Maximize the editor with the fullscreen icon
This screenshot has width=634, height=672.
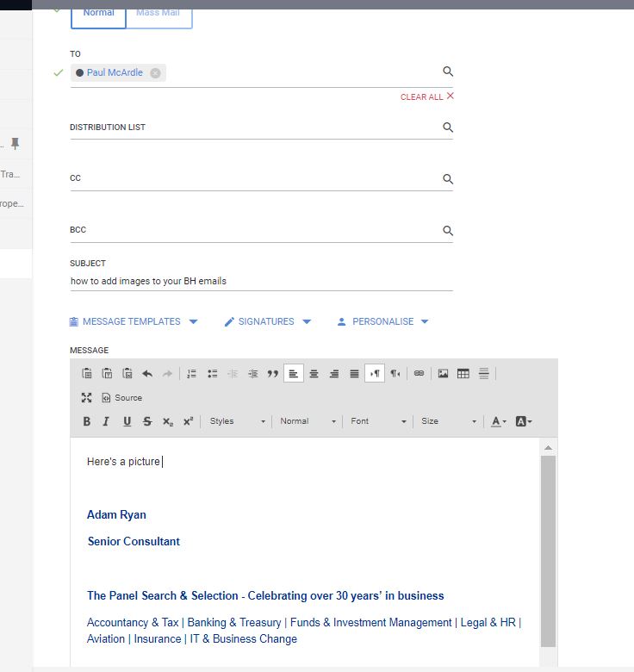click(86, 398)
